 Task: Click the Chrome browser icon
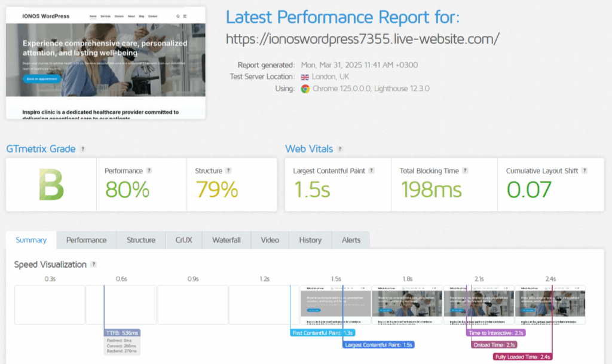305,88
